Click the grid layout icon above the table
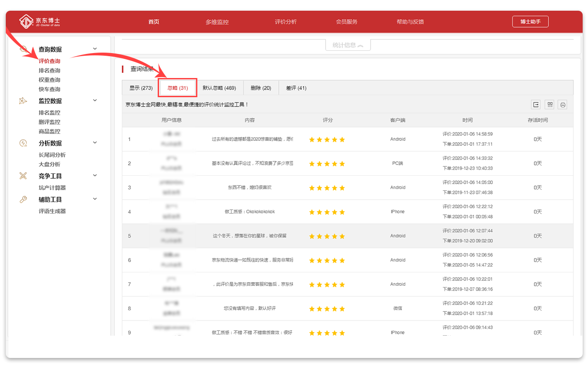 550,105
